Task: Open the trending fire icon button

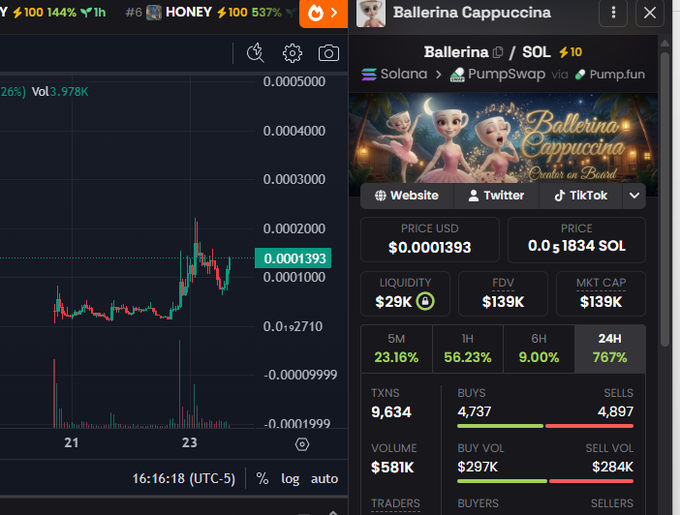Action: (x=323, y=13)
